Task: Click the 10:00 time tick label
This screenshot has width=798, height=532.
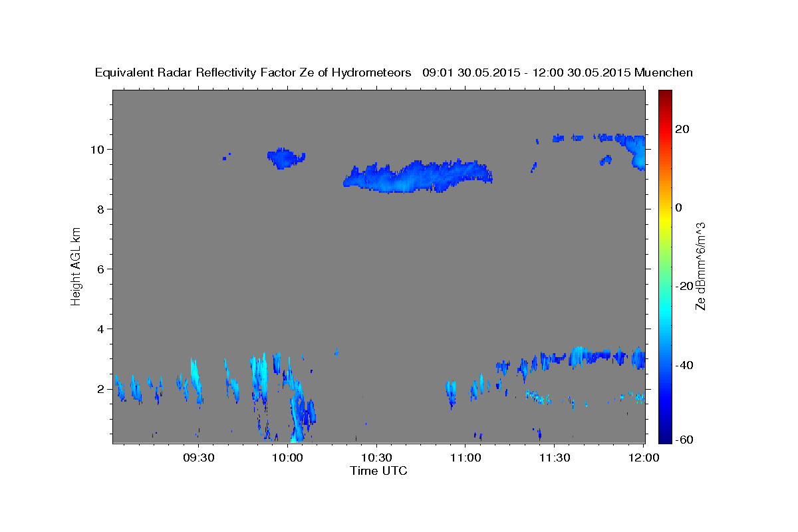Action: coord(289,458)
